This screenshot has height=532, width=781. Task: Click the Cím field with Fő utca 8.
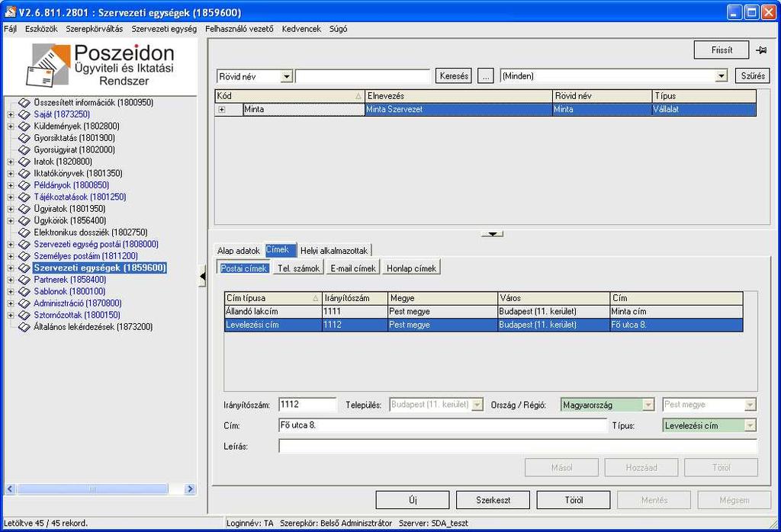[443, 425]
